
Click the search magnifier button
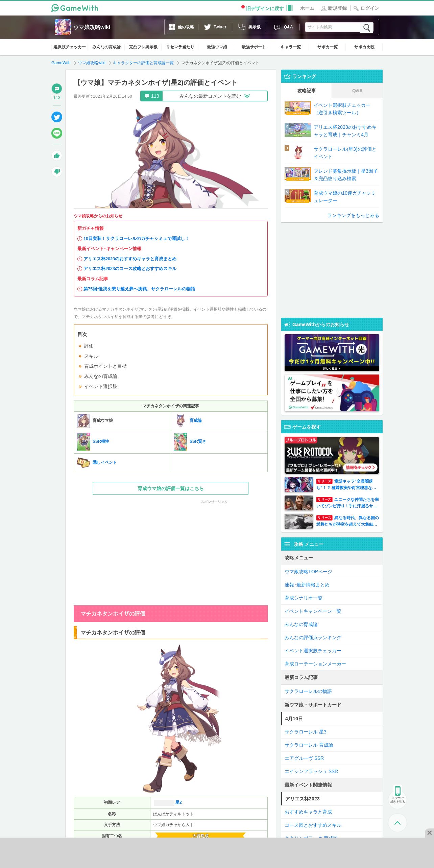click(366, 27)
